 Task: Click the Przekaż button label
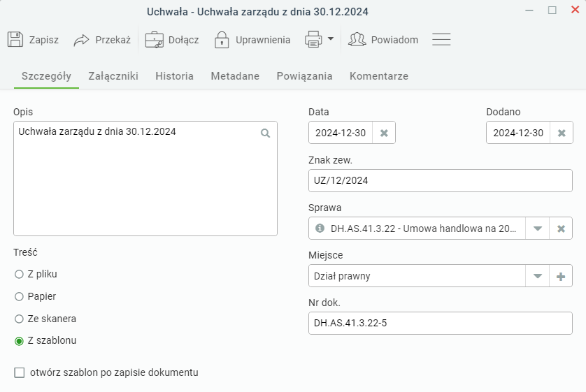[x=113, y=40]
